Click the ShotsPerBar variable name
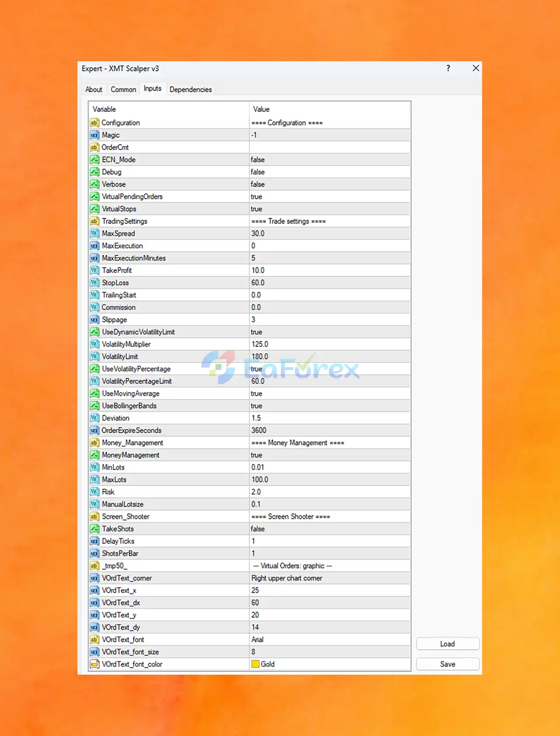The width and height of the screenshot is (560, 736). pyautogui.click(x=120, y=554)
